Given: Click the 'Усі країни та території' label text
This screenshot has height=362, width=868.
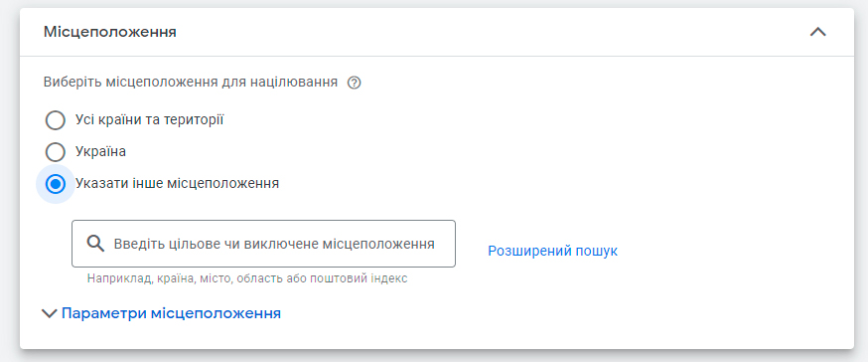Looking at the screenshot, I should click(x=149, y=119).
